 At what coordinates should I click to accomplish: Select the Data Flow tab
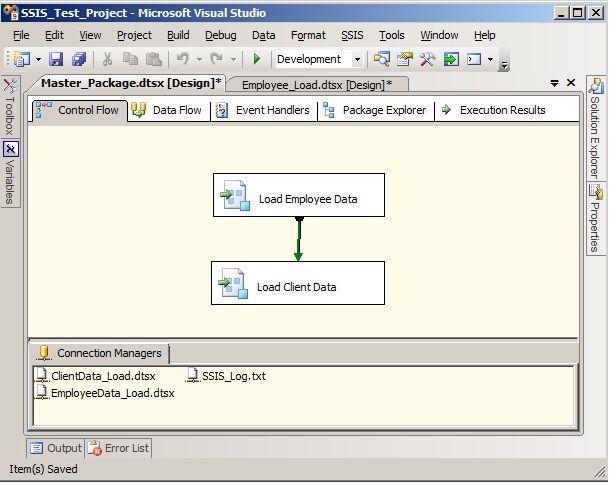click(168, 111)
